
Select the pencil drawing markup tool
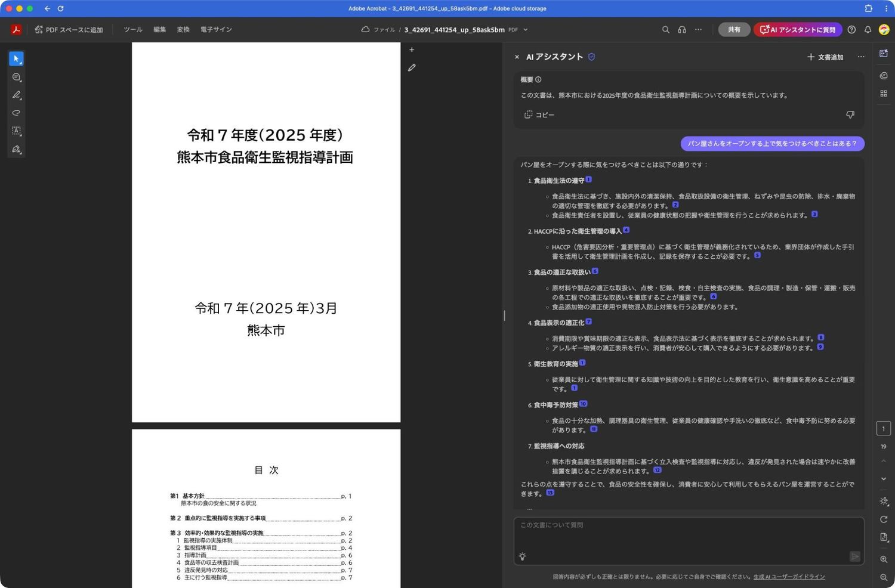coord(16,95)
